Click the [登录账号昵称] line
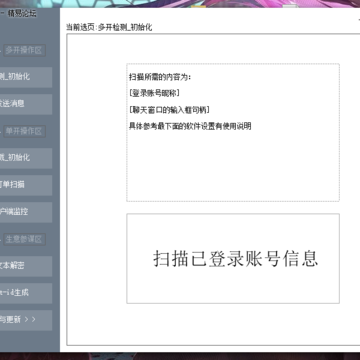The image size is (360, 360). 154,94
